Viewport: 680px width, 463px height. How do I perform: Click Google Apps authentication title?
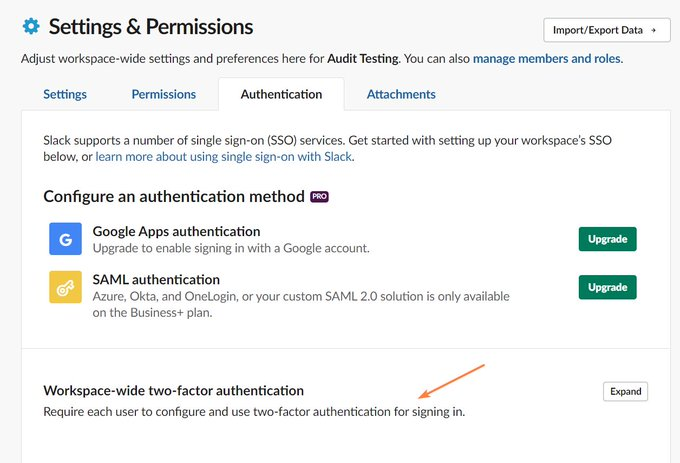(177, 231)
